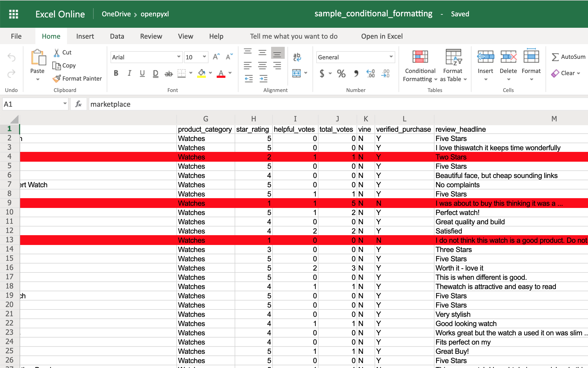
Task: Click the text alignment toggle center icon
Action: (x=262, y=66)
